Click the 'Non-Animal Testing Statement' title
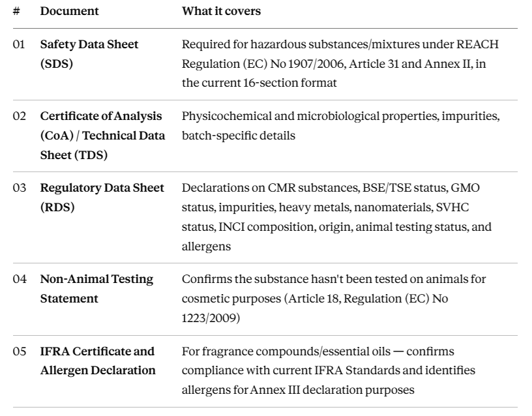This screenshot has height=416, width=532. [96, 289]
